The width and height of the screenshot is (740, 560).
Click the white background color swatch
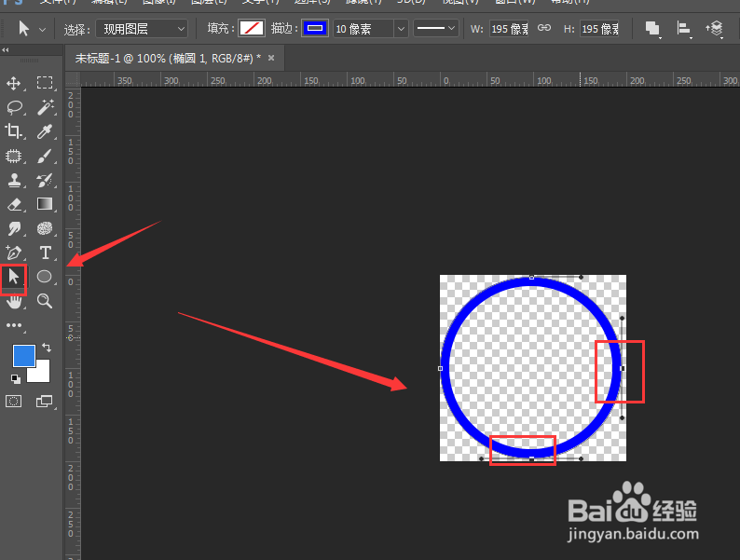pyautogui.click(x=41, y=373)
